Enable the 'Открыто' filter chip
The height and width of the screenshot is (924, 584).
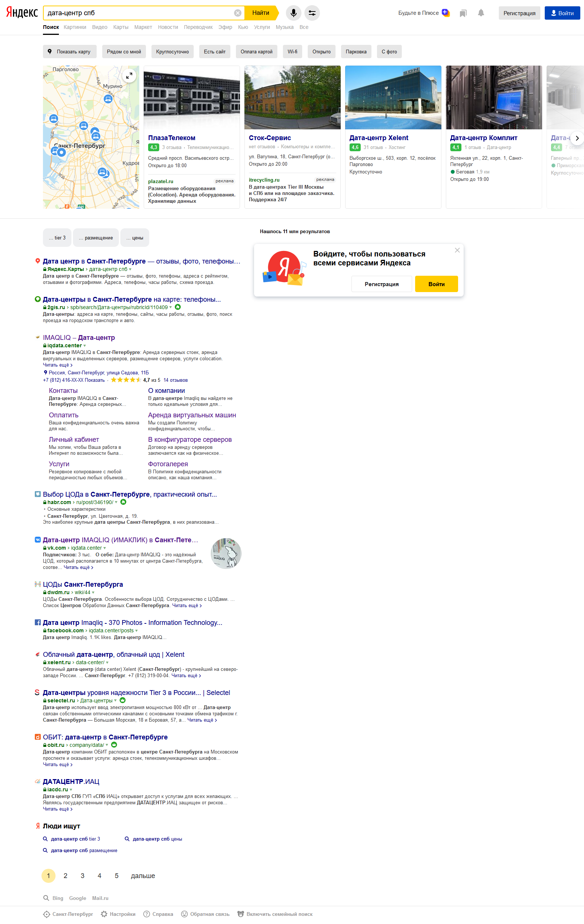(321, 52)
